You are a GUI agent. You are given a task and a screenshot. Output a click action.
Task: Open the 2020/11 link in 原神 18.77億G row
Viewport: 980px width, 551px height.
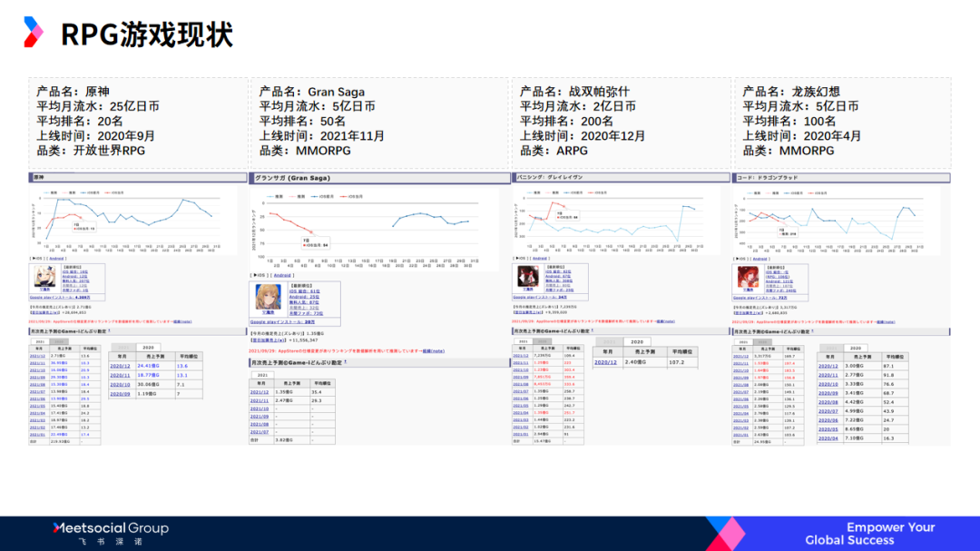(120, 375)
